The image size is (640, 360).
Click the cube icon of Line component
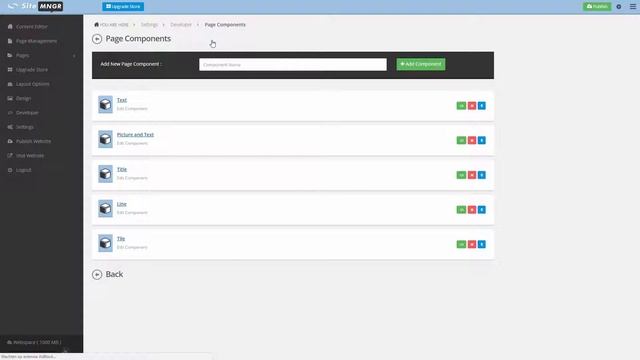pos(105,209)
